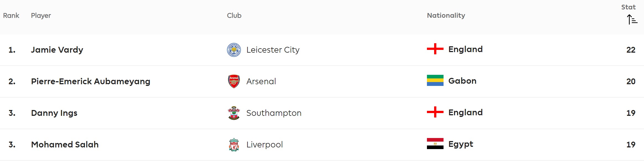The height and width of the screenshot is (161, 644).
Task: Click the Egypt flag icon
Action: tap(435, 144)
